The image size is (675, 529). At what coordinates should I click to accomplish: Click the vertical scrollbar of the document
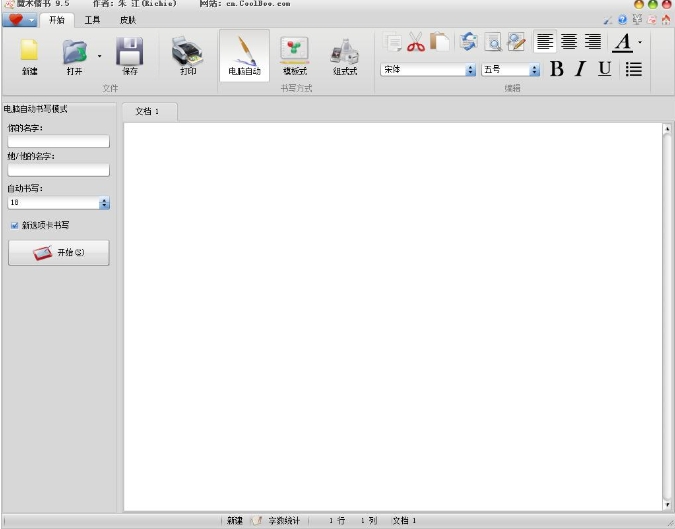coord(667,316)
